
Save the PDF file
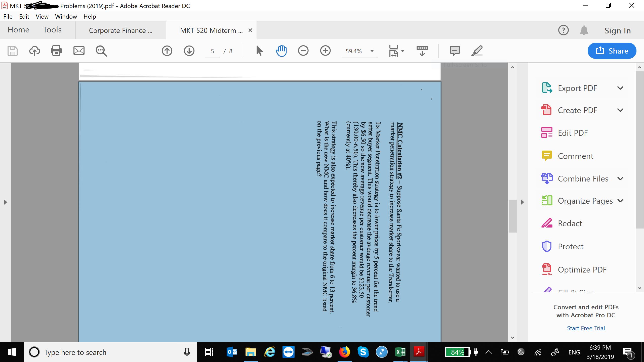click(x=12, y=51)
